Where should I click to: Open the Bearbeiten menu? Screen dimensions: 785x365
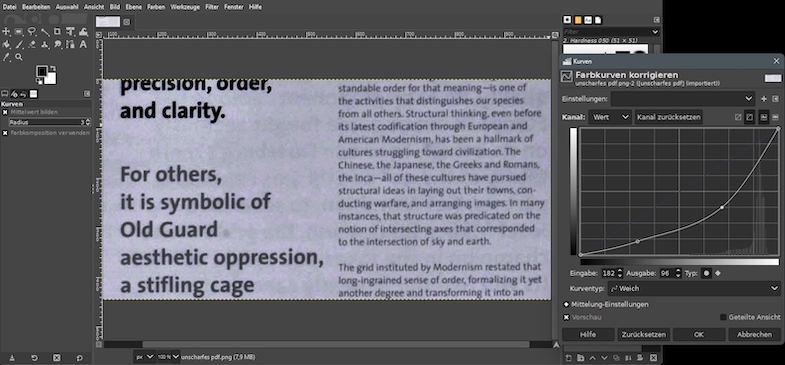(x=36, y=7)
